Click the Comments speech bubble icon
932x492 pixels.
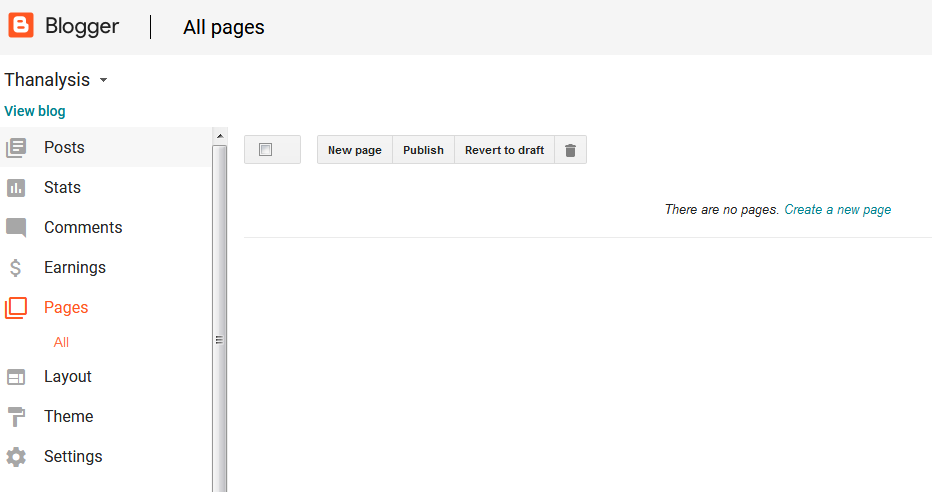[x=16, y=228]
